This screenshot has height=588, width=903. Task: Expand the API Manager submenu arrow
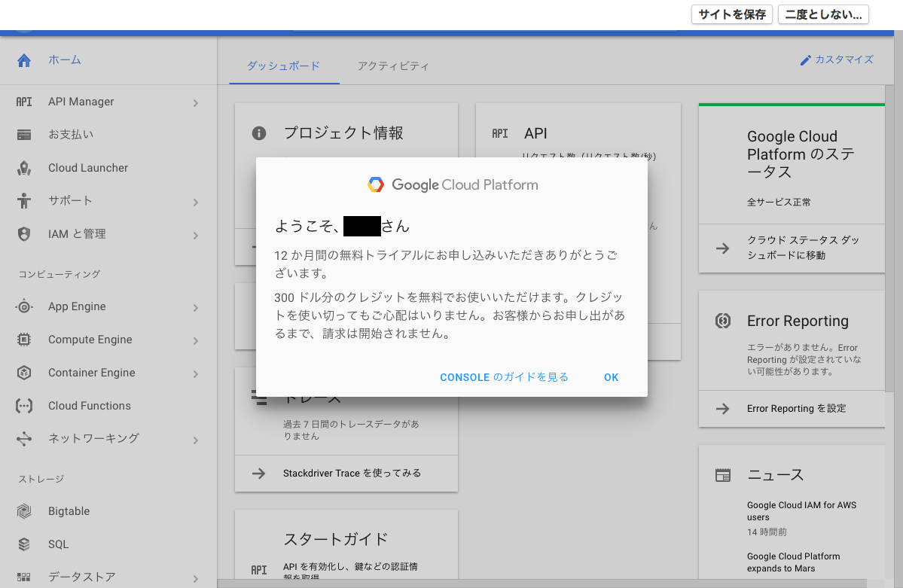(x=196, y=103)
